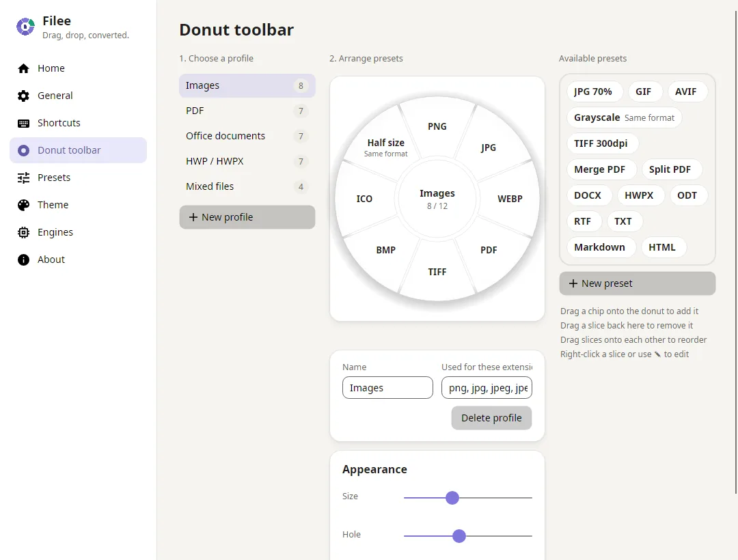Open Shortcuts section label
Image resolution: width=738 pixels, height=560 pixels.
pyautogui.click(x=59, y=123)
